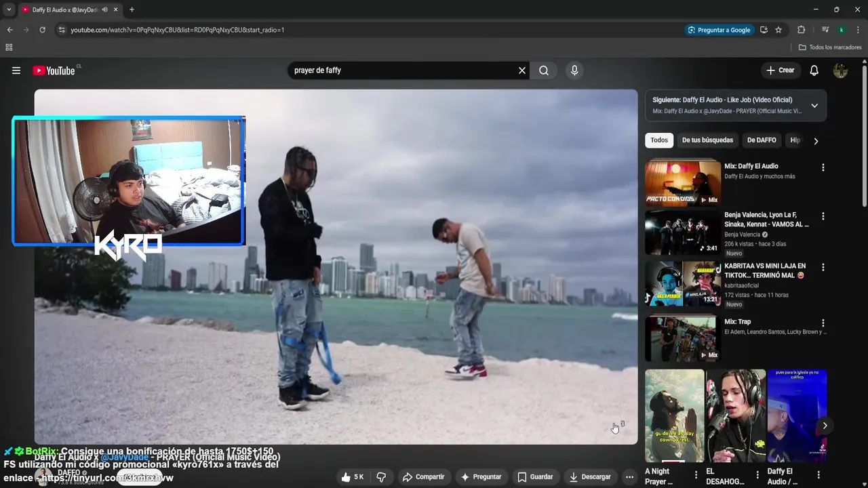
Task: Expand the Siguiente playlist panel
Action: (814, 106)
